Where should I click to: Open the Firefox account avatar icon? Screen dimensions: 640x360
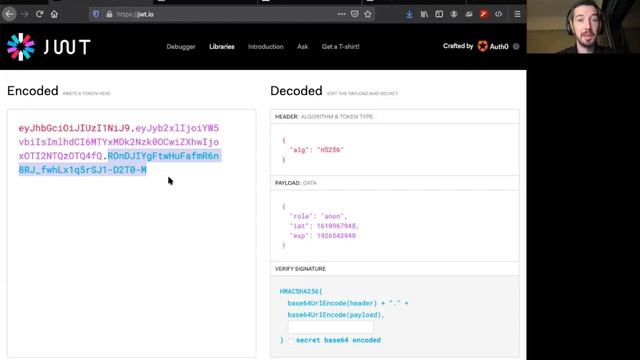click(454, 14)
